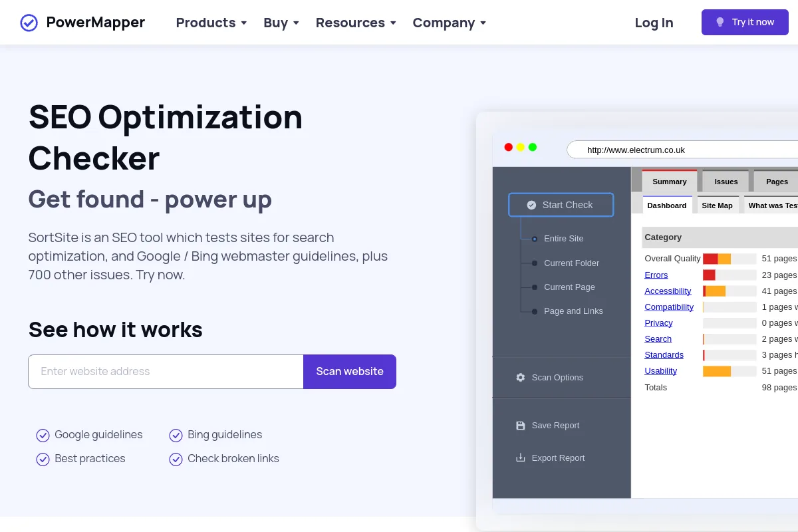Click the Overall Quality row label
The image size is (798, 532).
[x=672, y=258]
